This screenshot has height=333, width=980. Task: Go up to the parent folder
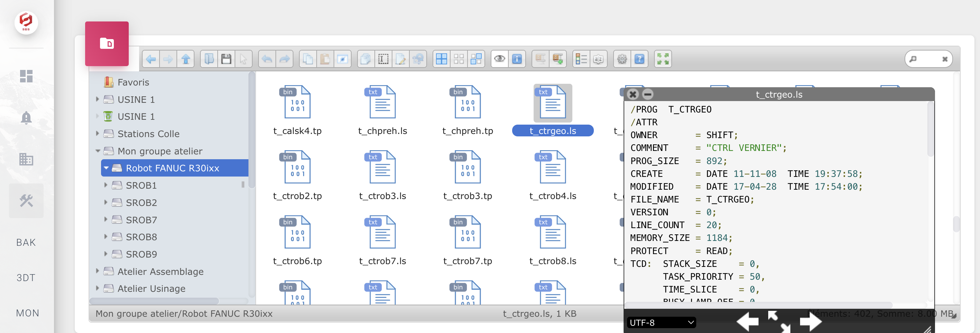(x=185, y=59)
